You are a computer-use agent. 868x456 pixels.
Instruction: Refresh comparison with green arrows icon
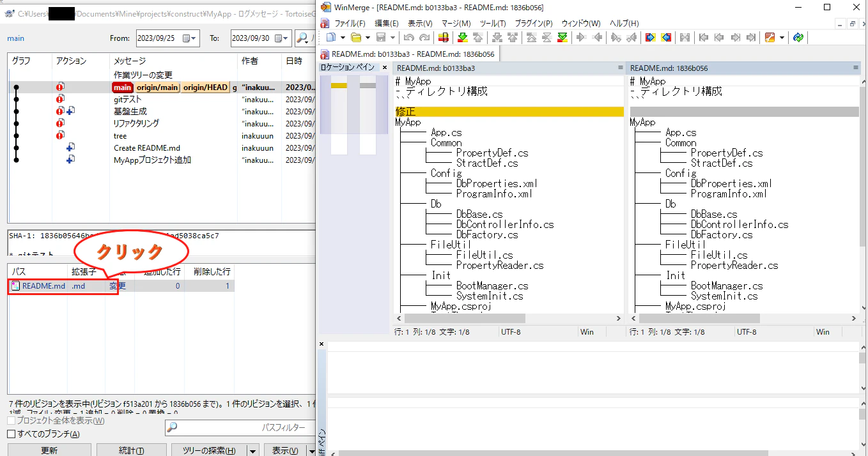point(798,38)
